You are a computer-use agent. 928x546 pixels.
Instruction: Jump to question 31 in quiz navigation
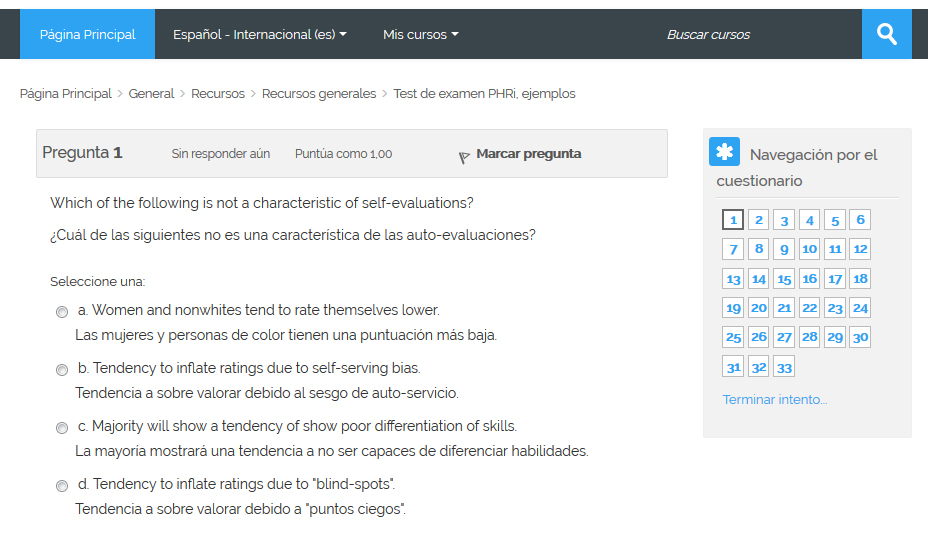click(x=733, y=367)
